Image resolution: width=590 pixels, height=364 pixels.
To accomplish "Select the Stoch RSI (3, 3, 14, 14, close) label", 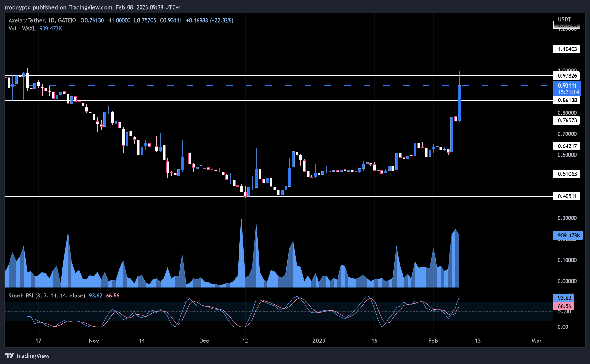I will (47, 296).
